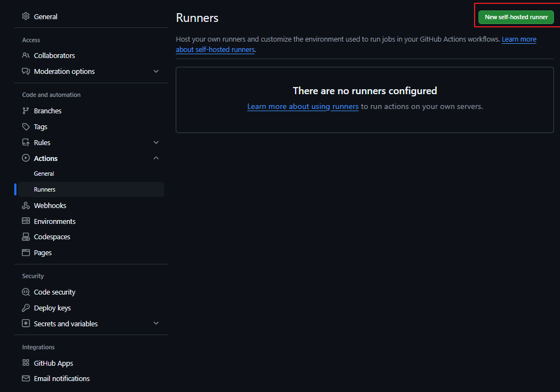Expand the Secrets and variables chevron

coord(156,323)
